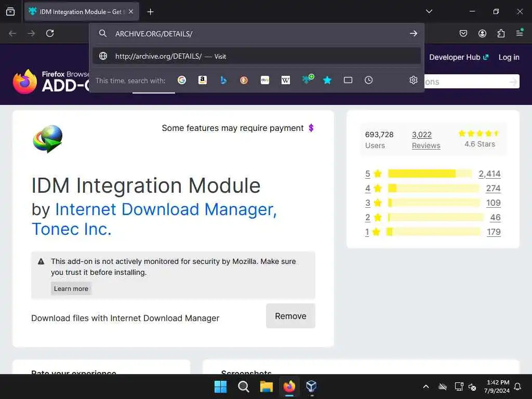
Task: Close the IDM Integration Module tab
Action: [x=131, y=11]
